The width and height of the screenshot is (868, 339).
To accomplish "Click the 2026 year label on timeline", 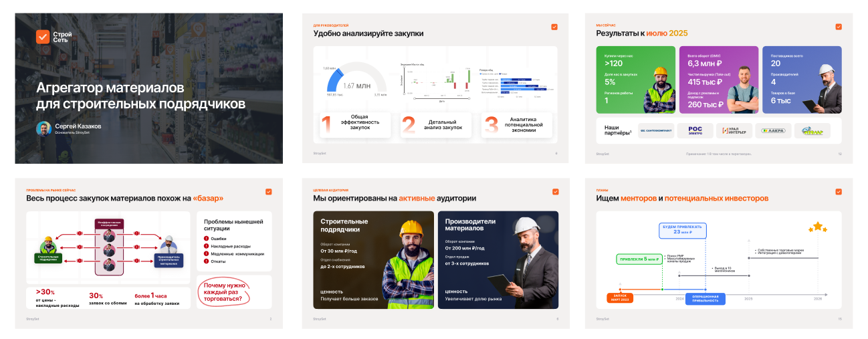I will [x=817, y=299].
